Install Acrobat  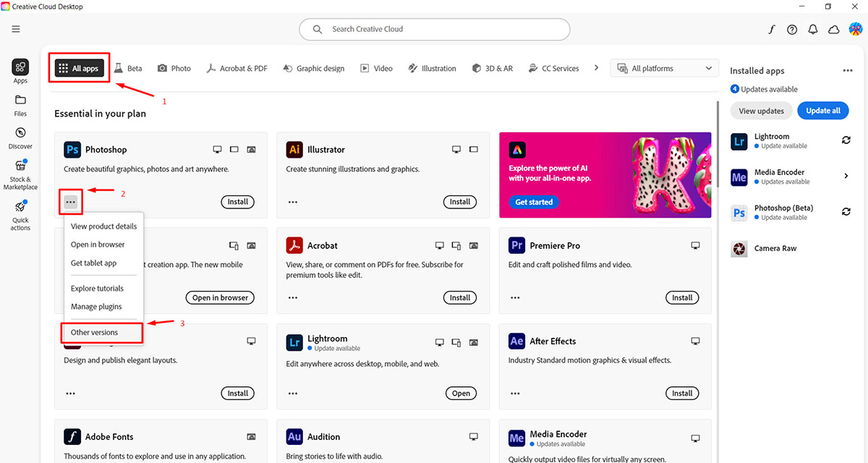pyautogui.click(x=460, y=297)
